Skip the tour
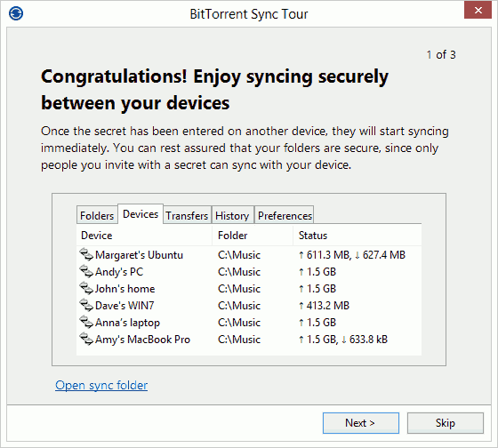 click(x=445, y=423)
